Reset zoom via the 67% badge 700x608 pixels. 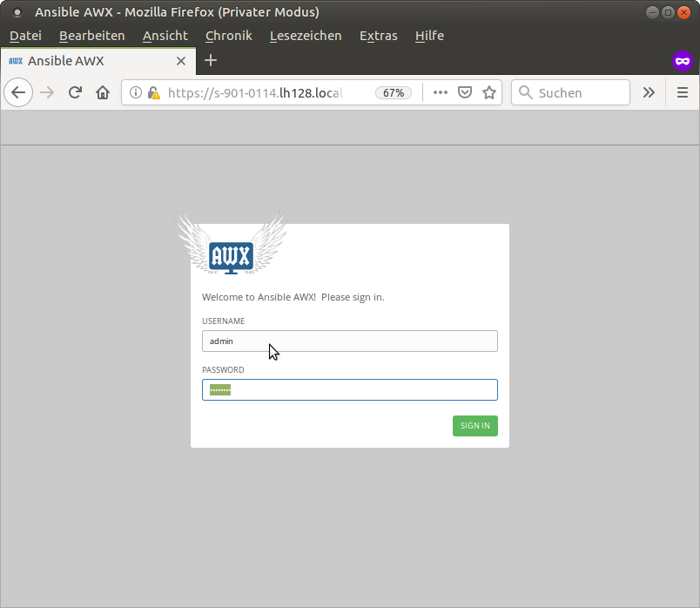coord(394,92)
